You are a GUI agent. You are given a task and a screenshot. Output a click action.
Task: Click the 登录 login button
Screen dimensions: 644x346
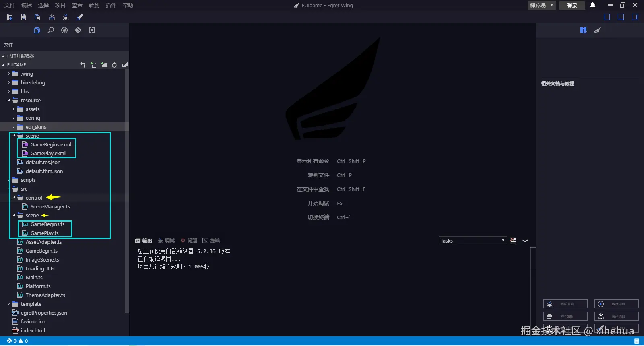tap(572, 5)
